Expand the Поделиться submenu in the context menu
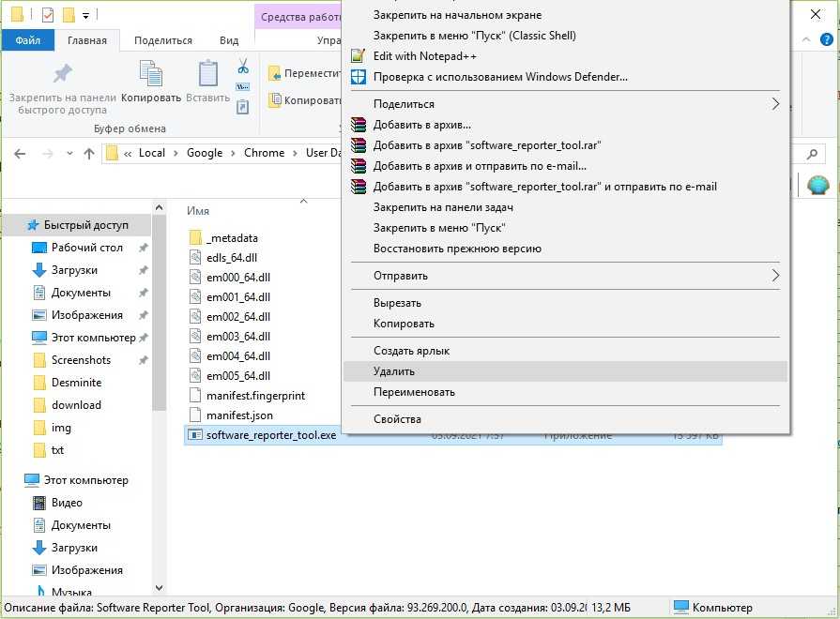The width and height of the screenshot is (840, 619). [775, 104]
